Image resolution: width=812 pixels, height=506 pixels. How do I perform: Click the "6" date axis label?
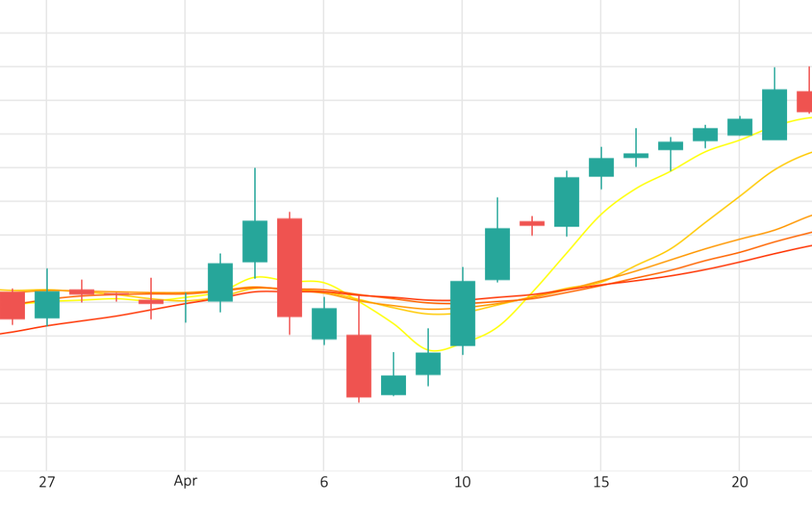click(324, 482)
